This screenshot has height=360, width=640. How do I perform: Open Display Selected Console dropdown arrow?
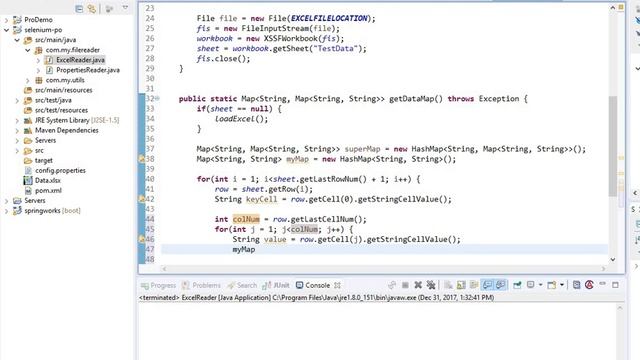[540, 285]
